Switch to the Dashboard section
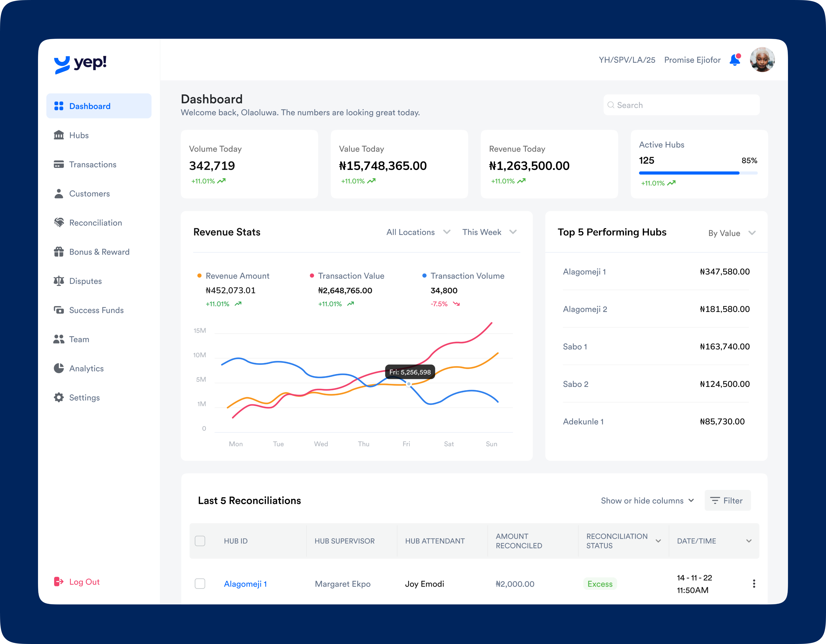Screen dimensions: 826x644 (90, 106)
